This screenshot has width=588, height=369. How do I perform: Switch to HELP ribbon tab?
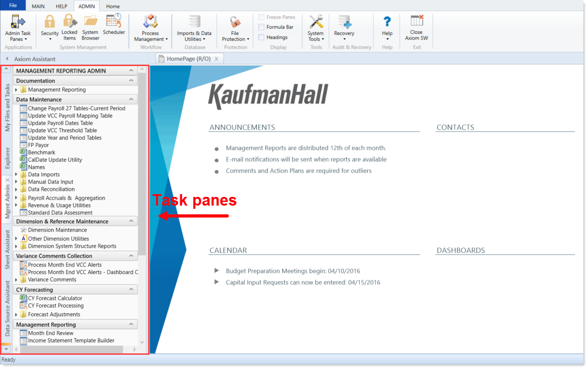[61, 6]
